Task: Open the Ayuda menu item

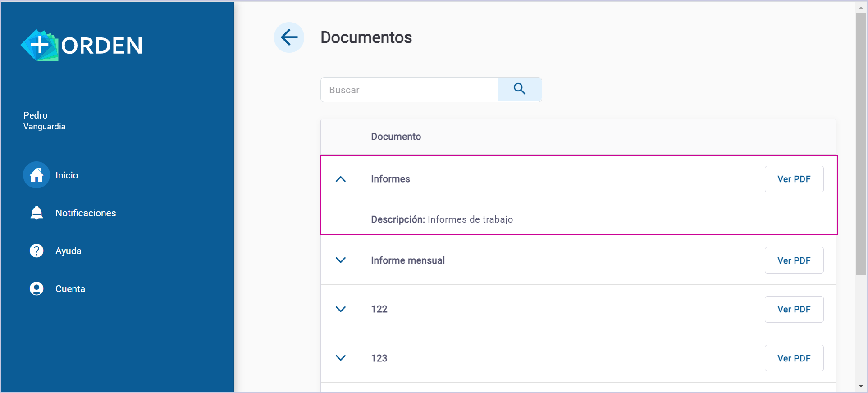Action: pos(69,251)
